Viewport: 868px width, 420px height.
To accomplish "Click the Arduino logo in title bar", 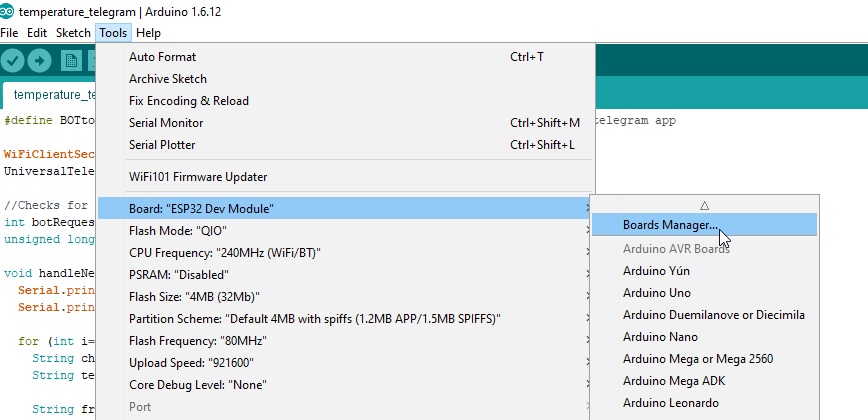I will coord(7,12).
